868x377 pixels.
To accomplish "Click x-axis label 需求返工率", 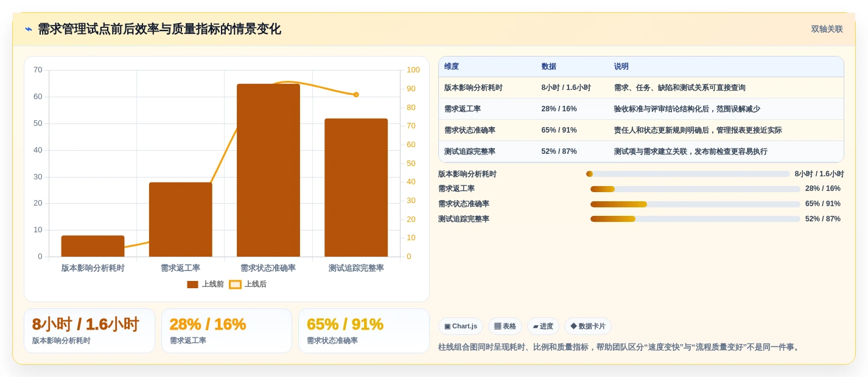I will click(180, 268).
